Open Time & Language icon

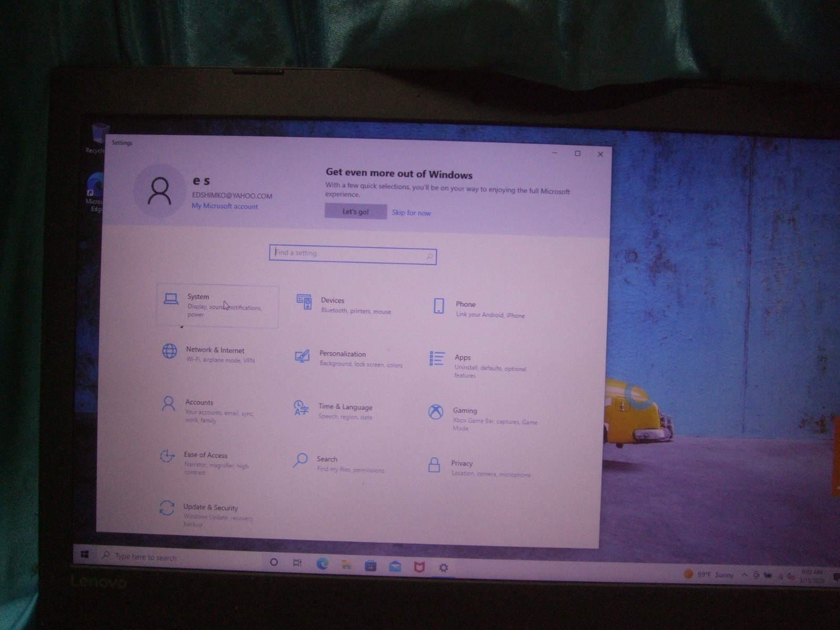pyautogui.click(x=301, y=408)
